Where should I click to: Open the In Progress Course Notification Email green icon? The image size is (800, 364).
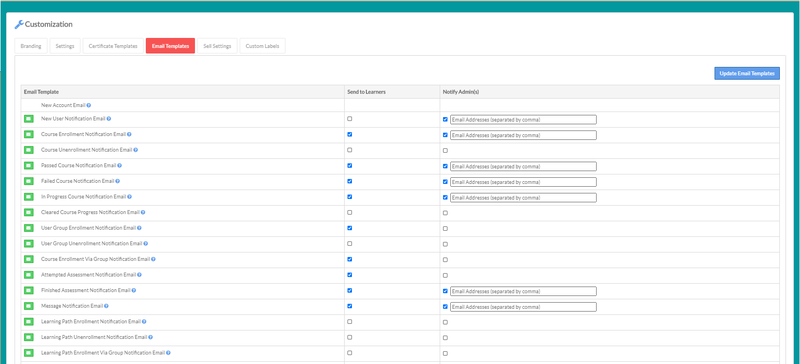(29, 197)
